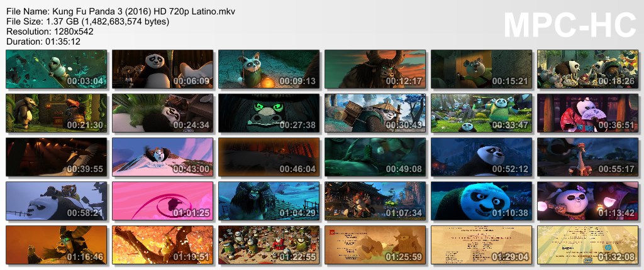Select the thumbnail timestamped 00:24:34
Image resolution: width=644 pixels, height=270 pixels.
[163, 113]
